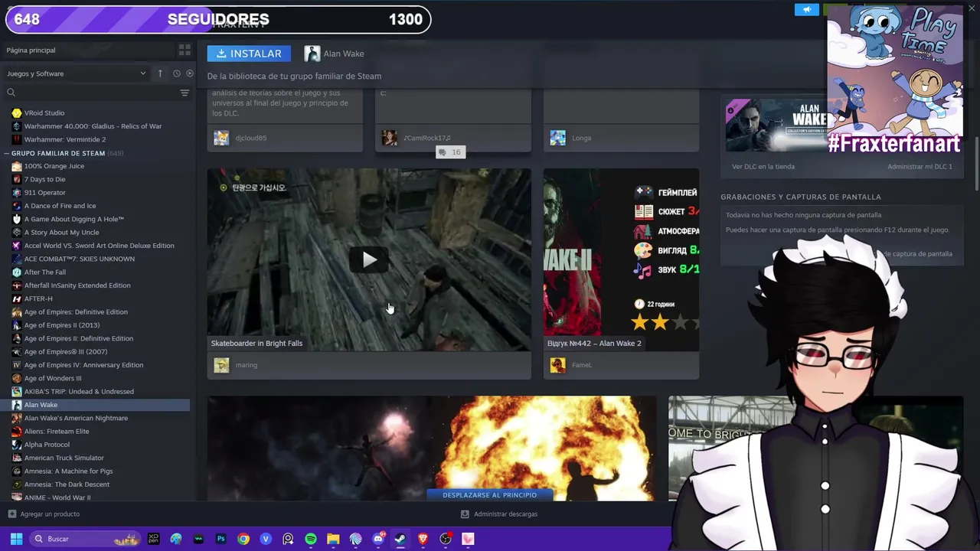Open the explosion screenshot thumbnail

pyautogui.click(x=431, y=448)
